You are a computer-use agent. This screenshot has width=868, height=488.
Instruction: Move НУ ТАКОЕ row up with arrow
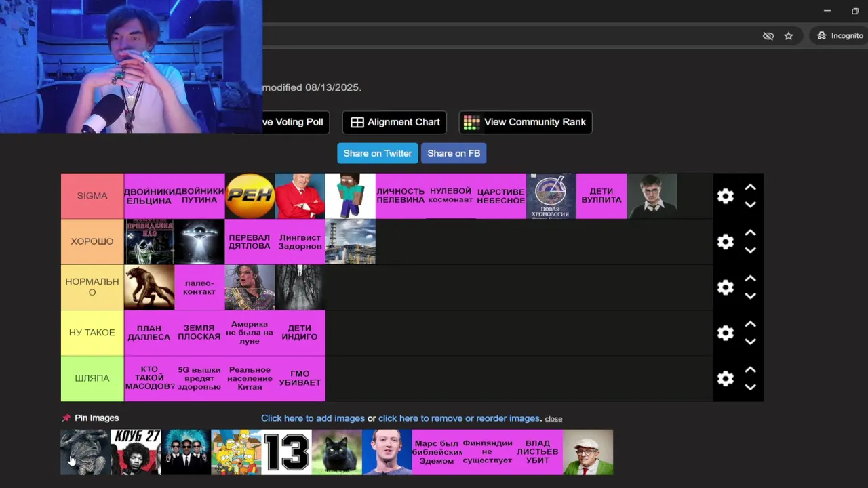click(x=750, y=324)
